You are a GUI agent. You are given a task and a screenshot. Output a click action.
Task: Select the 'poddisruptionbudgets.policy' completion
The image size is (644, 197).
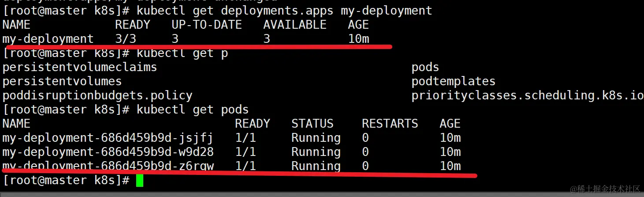tap(97, 95)
